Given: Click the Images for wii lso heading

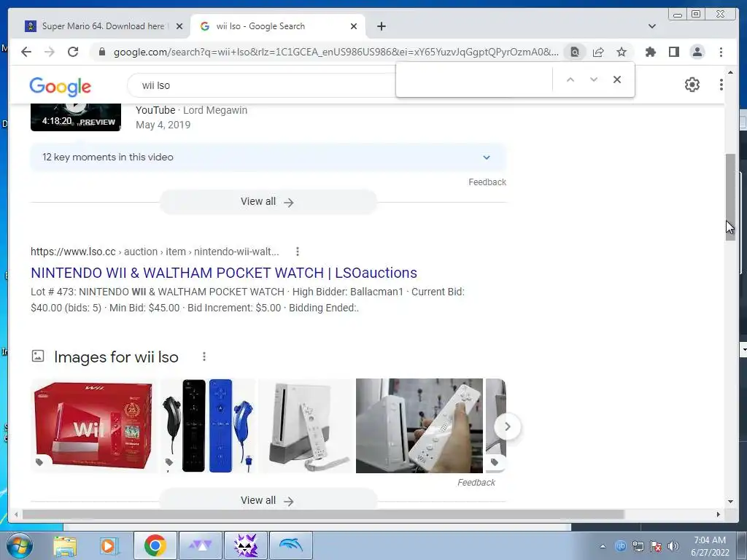Looking at the screenshot, I should coord(116,357).
